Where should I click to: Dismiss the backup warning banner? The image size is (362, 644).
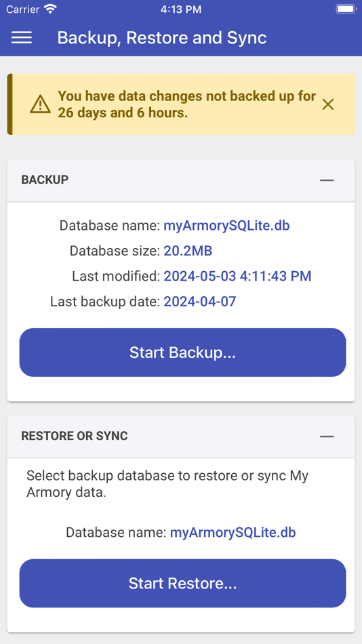click(x=327, y=104)
